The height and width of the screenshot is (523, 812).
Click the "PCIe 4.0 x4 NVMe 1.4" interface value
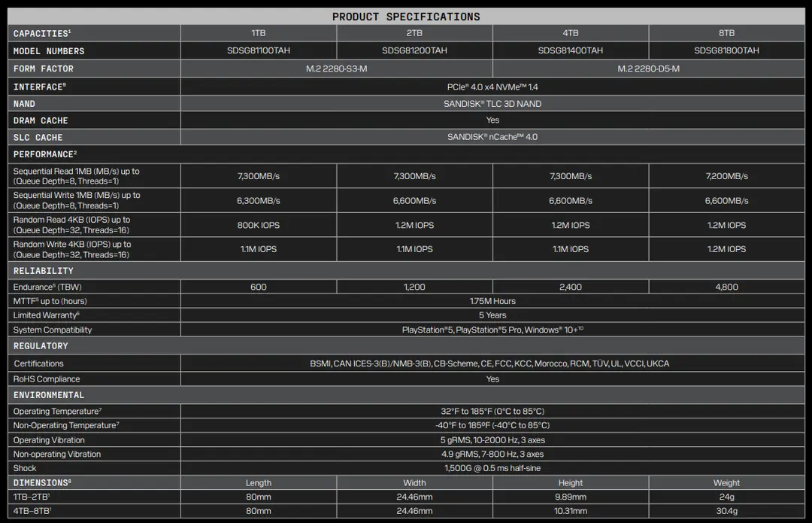[x=492, y=87]
